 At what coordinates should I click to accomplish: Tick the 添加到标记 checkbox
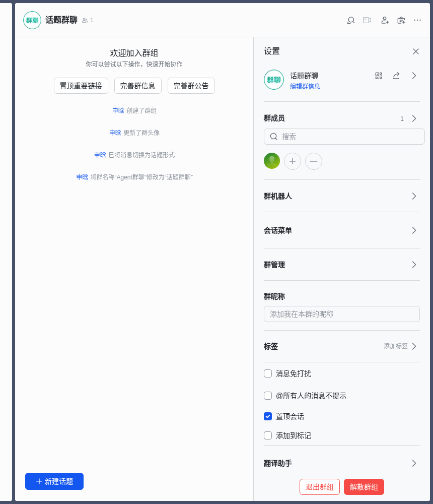coord(268,435)
